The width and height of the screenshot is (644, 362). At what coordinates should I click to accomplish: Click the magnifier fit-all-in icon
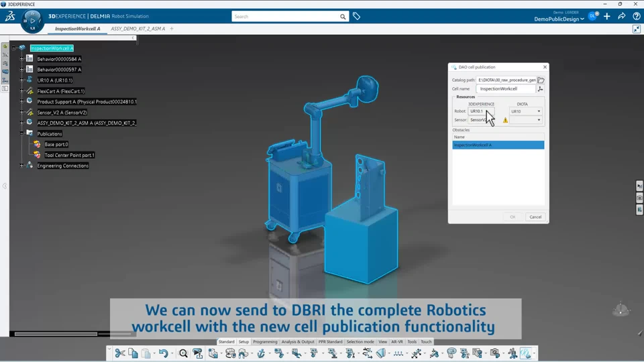(183, 353)
